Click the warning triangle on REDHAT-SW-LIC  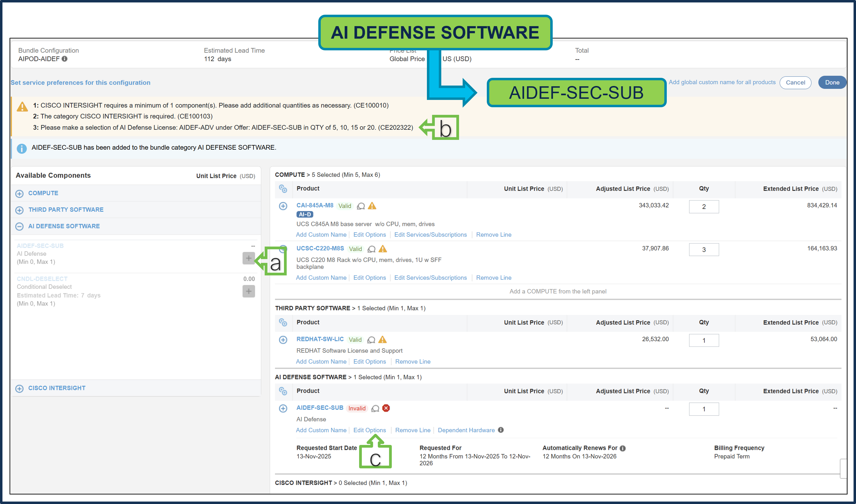click(383, 339)
